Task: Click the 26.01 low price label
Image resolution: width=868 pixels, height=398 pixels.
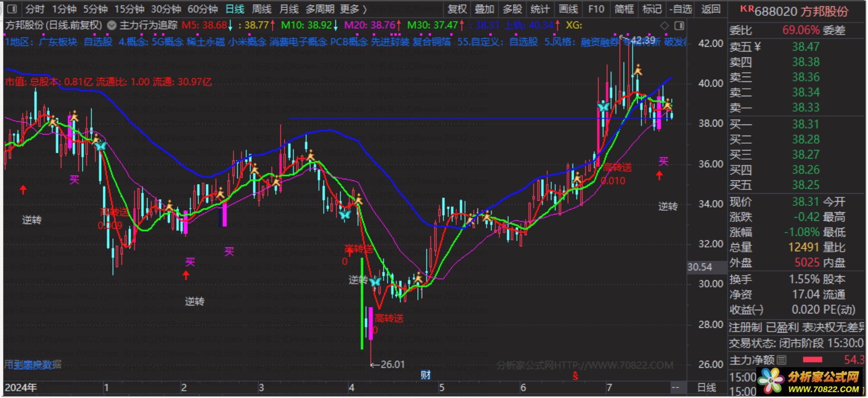Action: pos(393,365)
